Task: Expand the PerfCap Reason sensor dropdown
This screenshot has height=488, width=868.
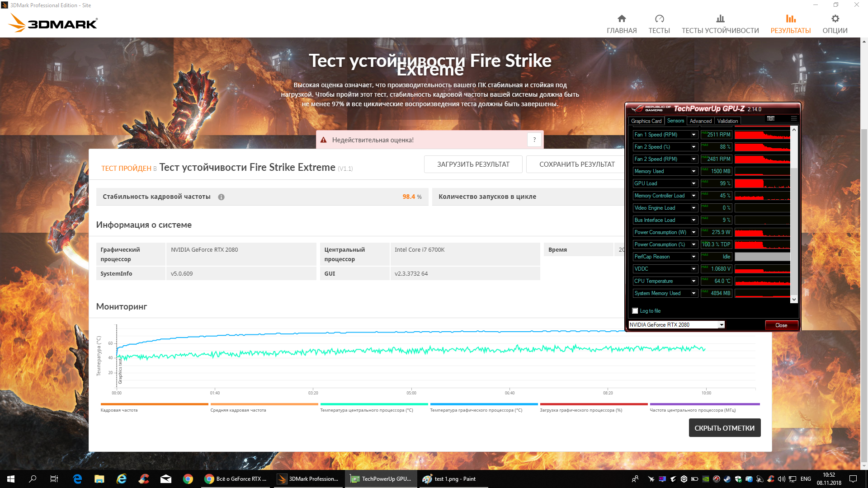Action: coord(693,257)
